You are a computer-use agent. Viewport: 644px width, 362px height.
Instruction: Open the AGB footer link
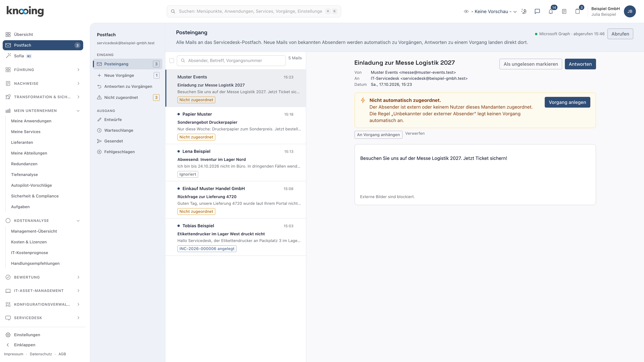click(62, 354)
